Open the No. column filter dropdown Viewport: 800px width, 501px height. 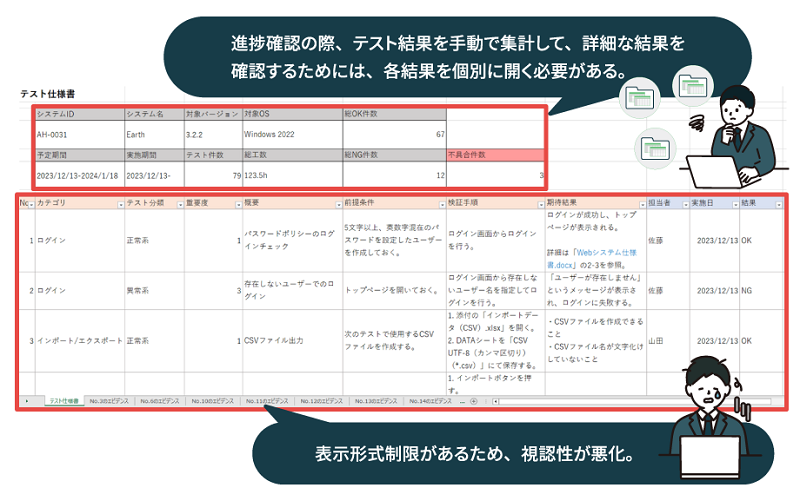tap(32, 205)
